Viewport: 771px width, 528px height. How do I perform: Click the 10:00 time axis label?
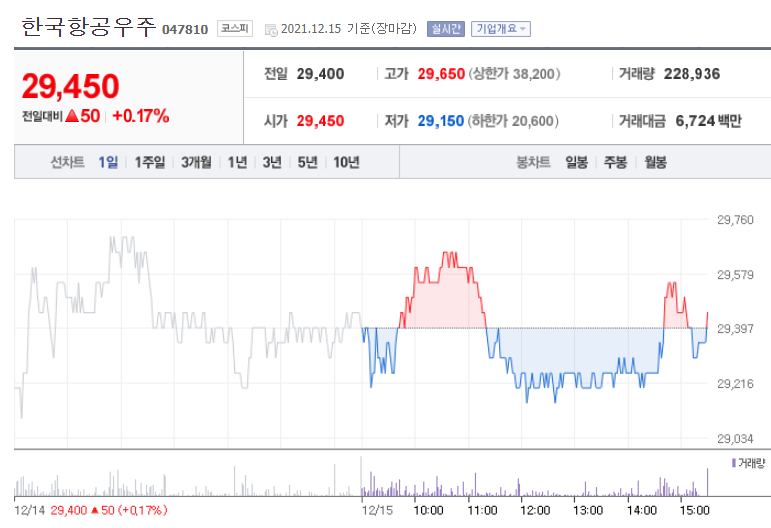428,510
